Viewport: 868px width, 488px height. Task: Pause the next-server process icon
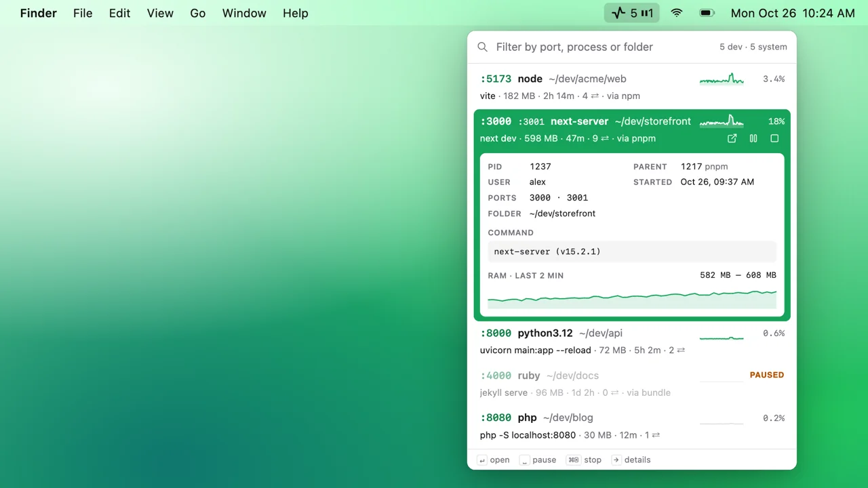753,138
